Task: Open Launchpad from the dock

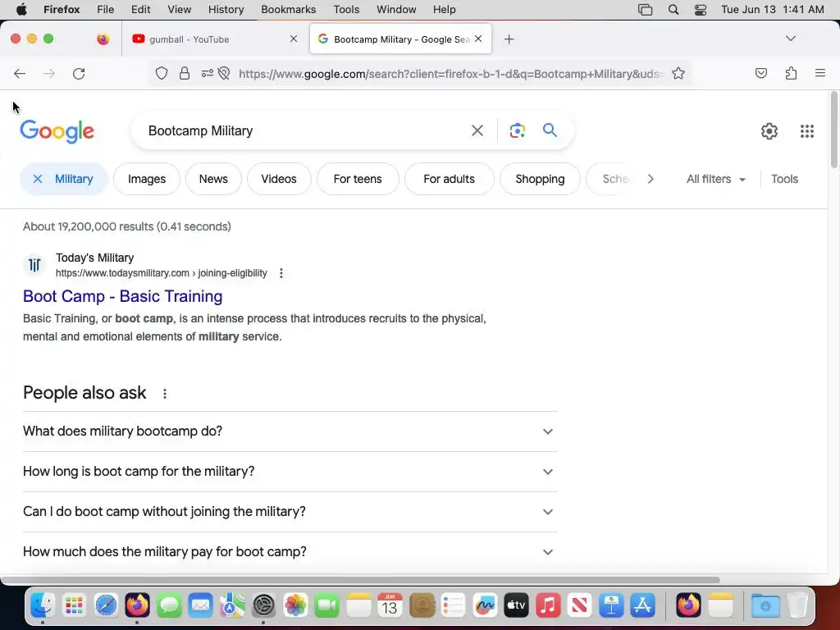Action: [74, 606]
